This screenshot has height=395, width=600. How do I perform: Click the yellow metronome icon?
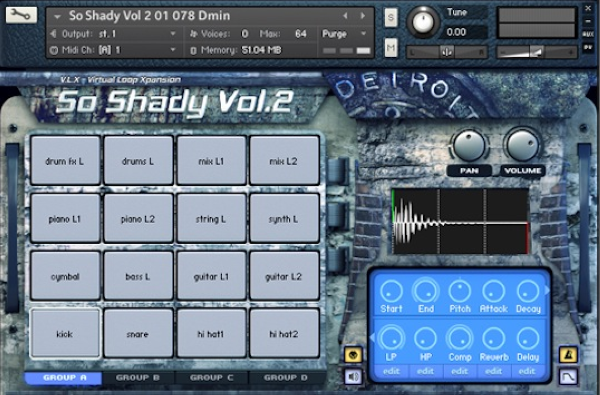(x=568, y=355)
